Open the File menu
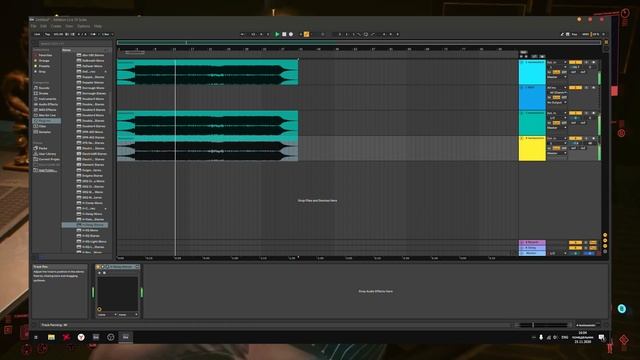Screen dimensions: 640x360 [x=33, y=26]
